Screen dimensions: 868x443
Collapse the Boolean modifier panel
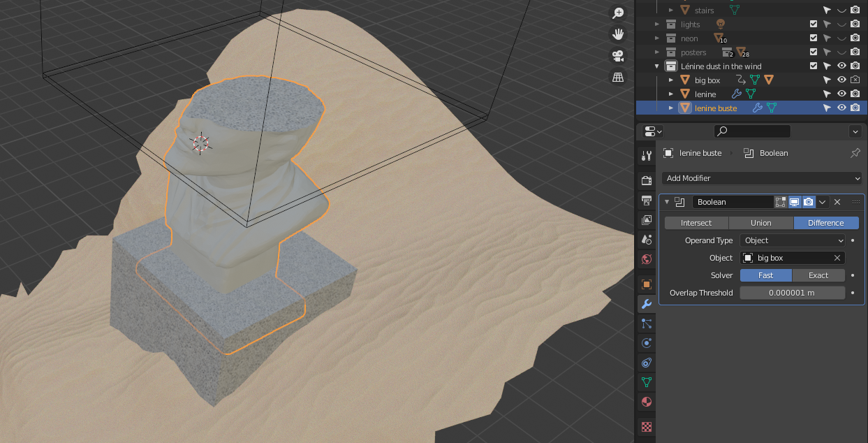(666, 202)
